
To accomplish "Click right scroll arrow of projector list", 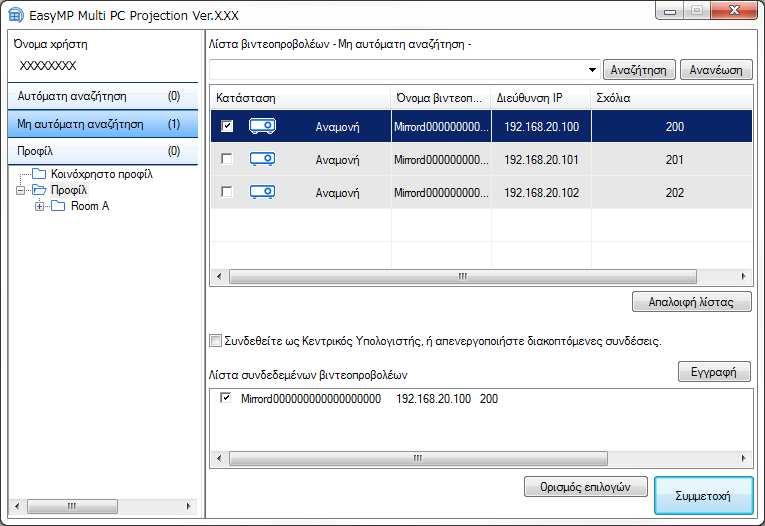I will pyautogui.click(x=743, y=276).
